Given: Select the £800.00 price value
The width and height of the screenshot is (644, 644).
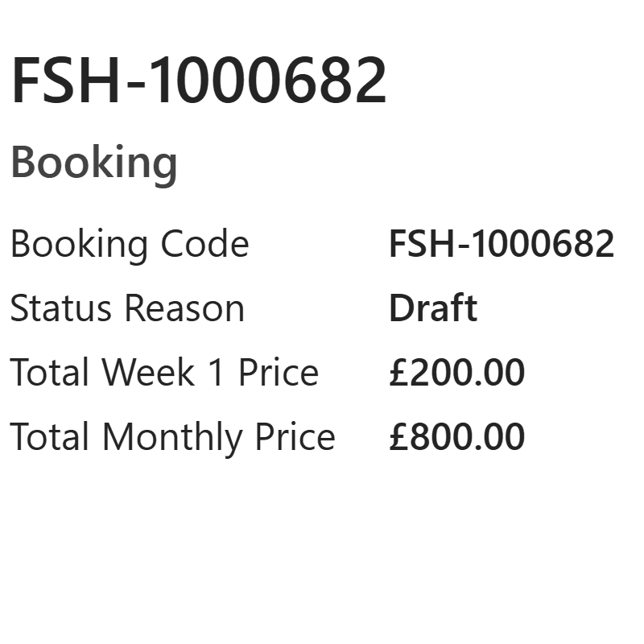Looking at the screenshot, I should [x=456, y=437].
